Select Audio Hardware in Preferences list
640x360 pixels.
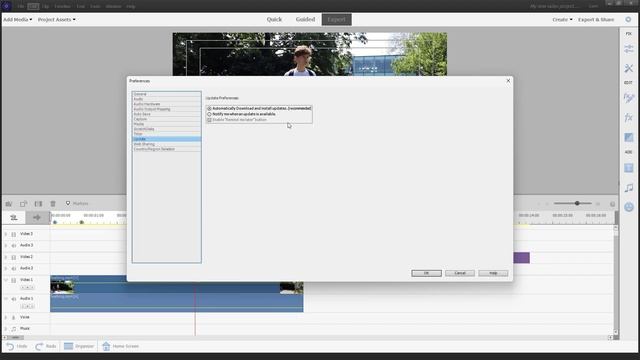tap(167, 104)
